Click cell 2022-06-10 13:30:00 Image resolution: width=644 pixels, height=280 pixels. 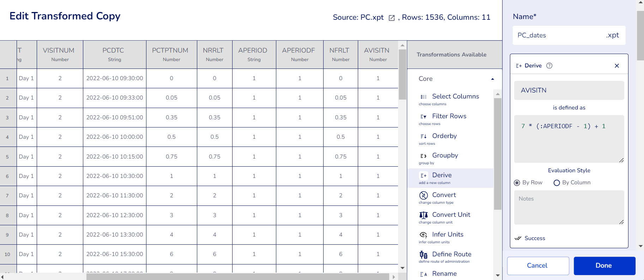[115, 235]
